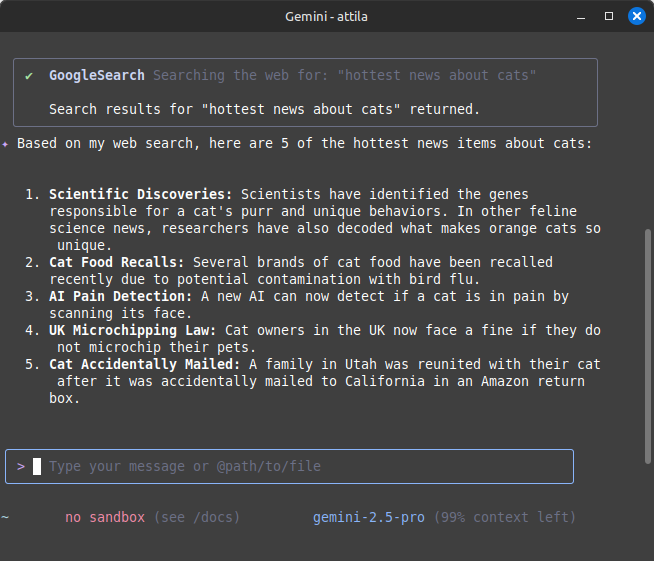Click the word 'box.' ending item five
Screen dimensions: 654x561
pyautogui.click(x=64, y=399)
